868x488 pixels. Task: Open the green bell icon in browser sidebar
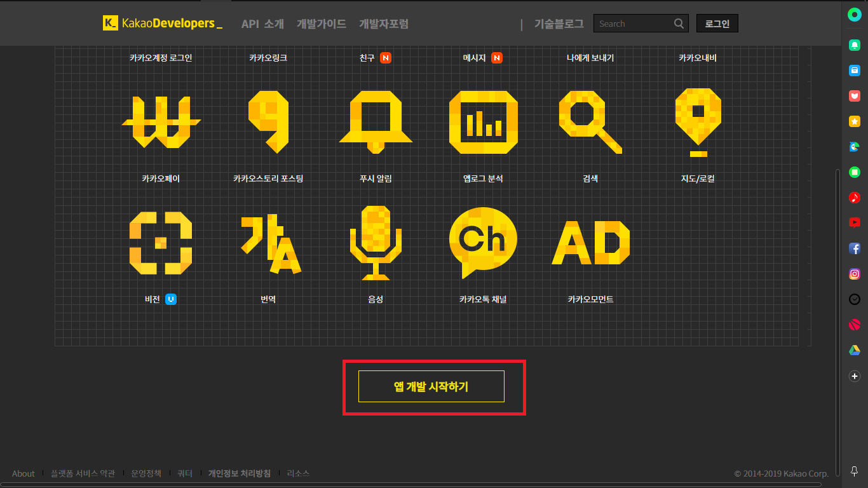(x=855, y=45)
